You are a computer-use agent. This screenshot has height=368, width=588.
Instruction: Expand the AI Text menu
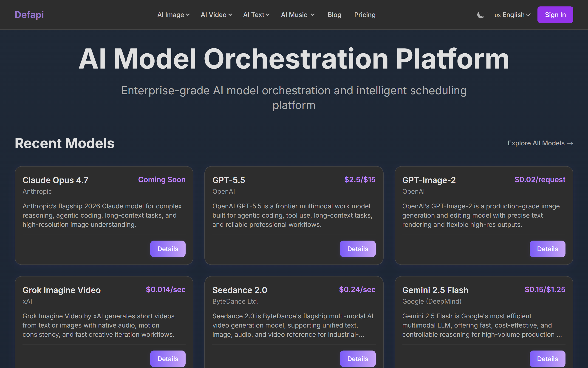coord(256,15)
